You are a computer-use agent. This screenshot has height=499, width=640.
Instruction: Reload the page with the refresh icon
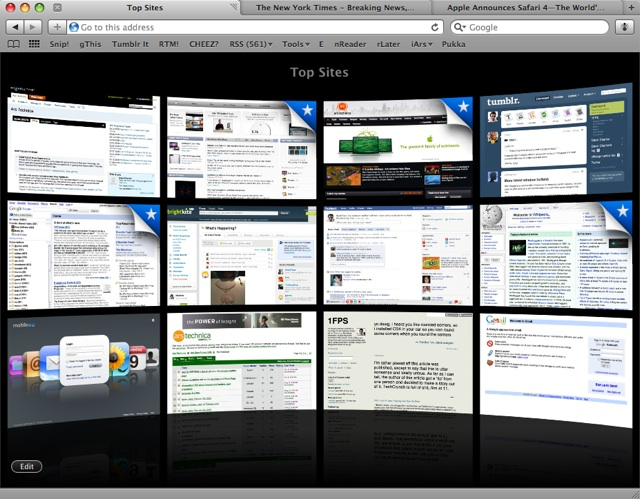click(x=435, y=27)
